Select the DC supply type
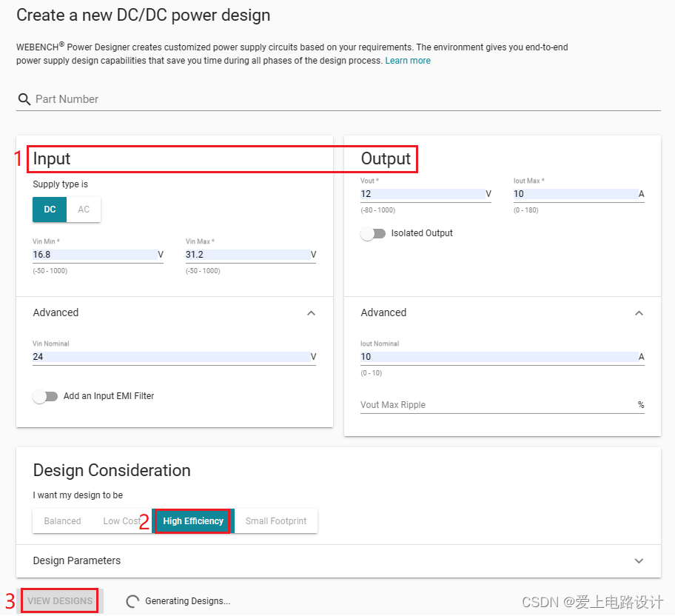The width and height of the screenshot is (675, 616). [50, 210]
